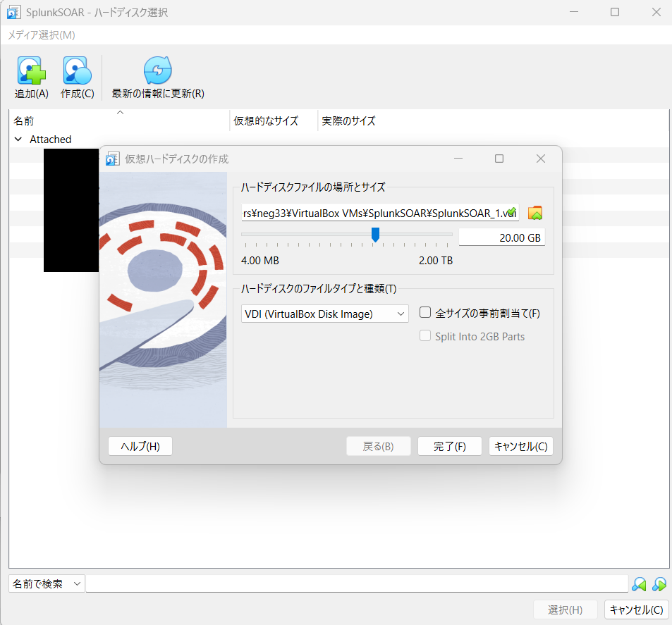Click the Refresh (最新の情報に更新) icon
The width and height of the screenshot is (672, 625).
click(x=157, y=71)
